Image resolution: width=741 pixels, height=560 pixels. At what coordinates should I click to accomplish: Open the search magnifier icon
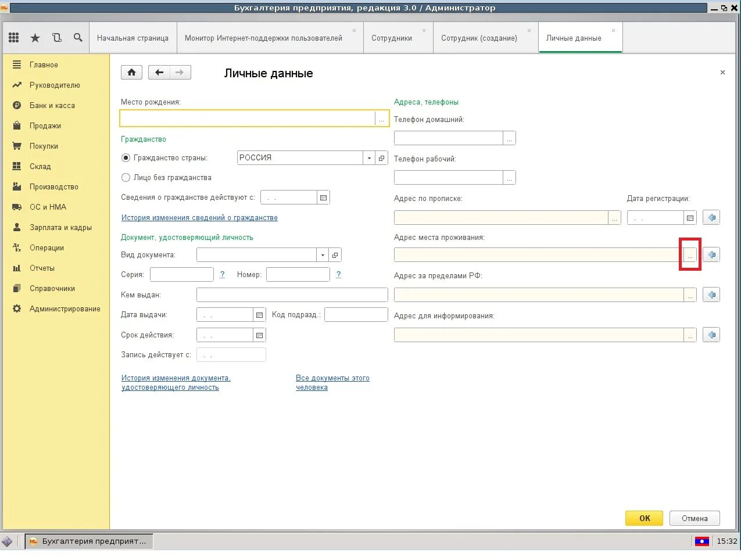[x=78, y=38]
